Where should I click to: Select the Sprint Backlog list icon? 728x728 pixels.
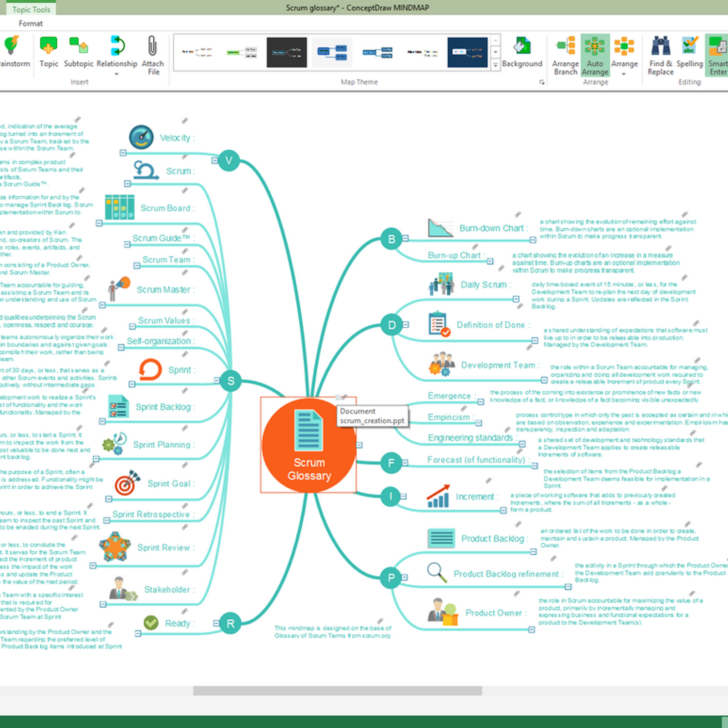pos(119,406)
